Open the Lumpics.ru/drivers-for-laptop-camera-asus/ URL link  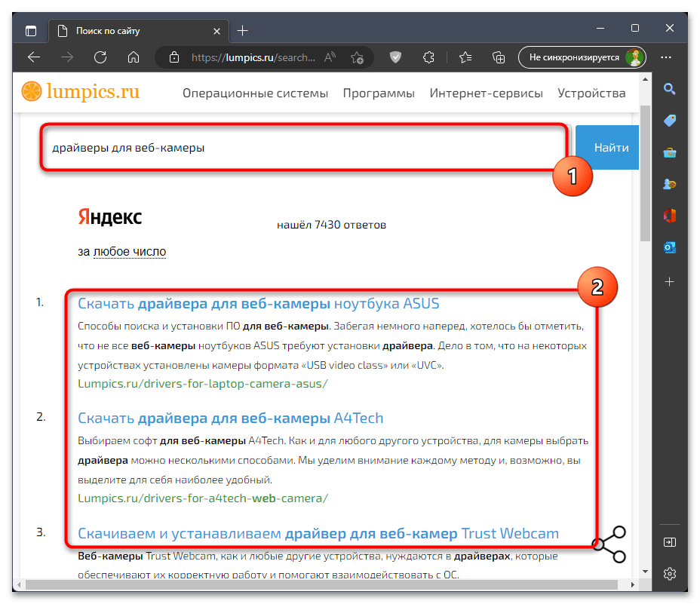203,384
